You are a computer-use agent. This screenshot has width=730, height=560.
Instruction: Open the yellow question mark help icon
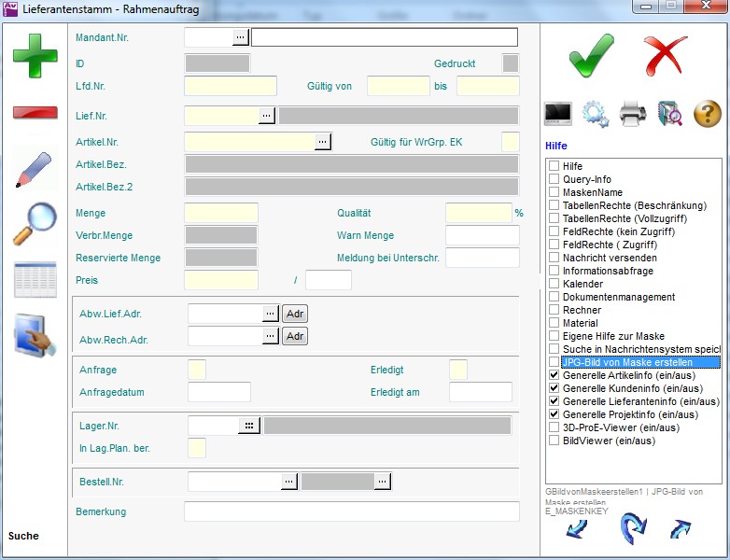point(708,114)
